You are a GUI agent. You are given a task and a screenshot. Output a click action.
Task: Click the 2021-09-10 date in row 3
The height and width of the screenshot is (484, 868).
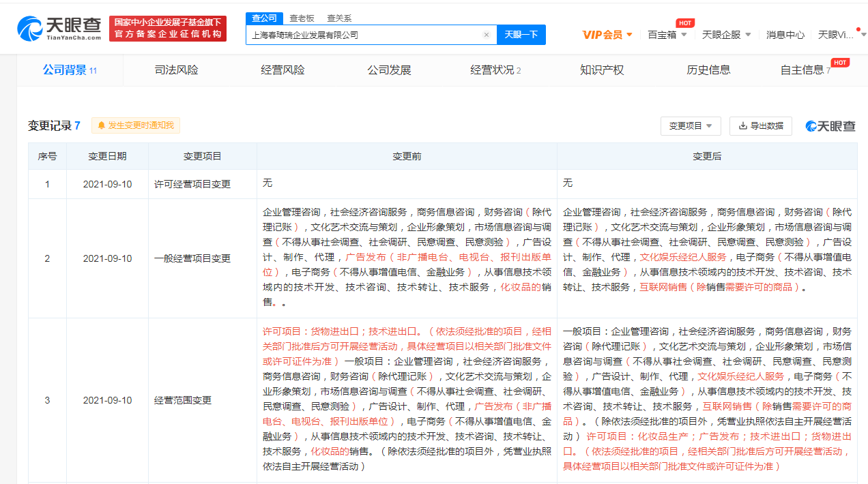(x=107, y=400)
